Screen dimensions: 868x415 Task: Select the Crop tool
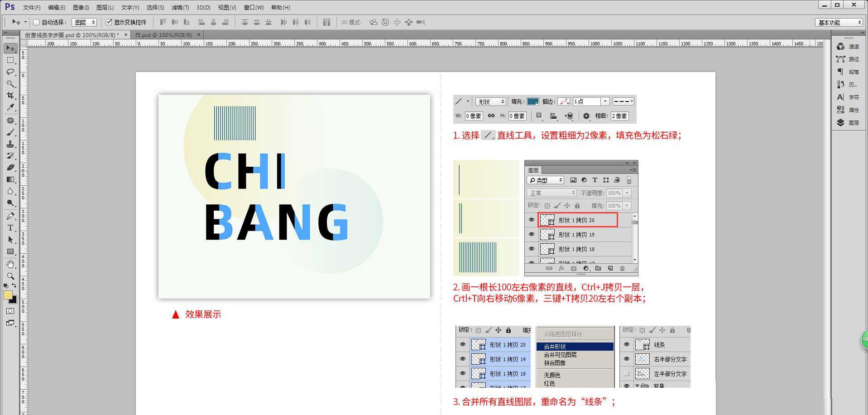[10, 96]
